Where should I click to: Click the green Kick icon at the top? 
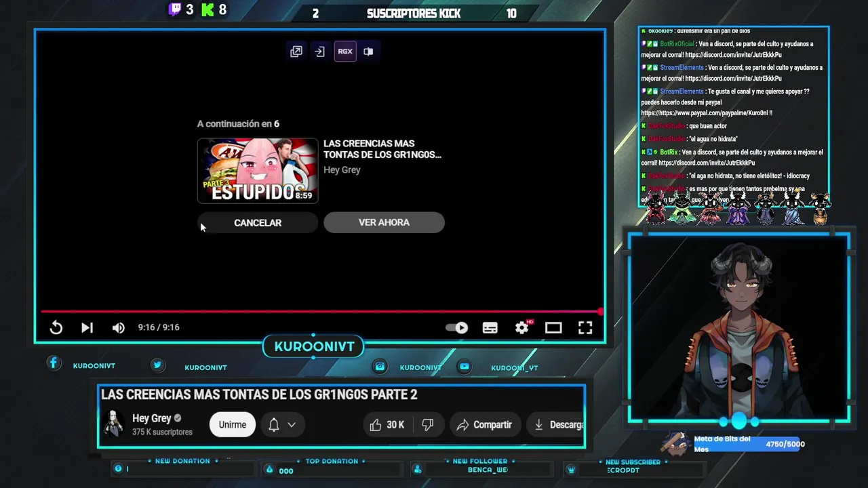pyautogui.click(x=208, y=9)
